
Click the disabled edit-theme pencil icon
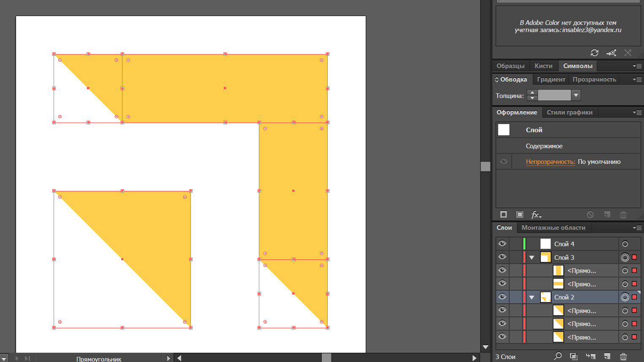[628, 53]
